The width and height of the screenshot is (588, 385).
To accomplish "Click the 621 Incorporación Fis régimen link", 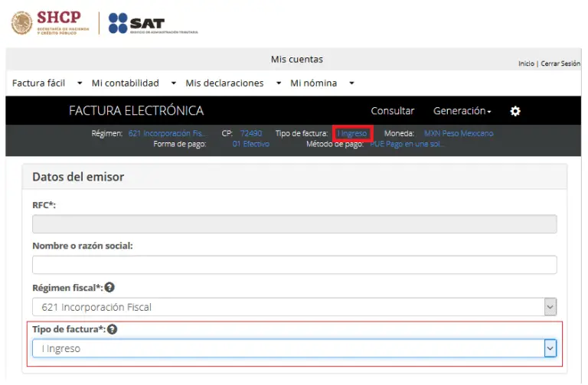I will point(167,133).
